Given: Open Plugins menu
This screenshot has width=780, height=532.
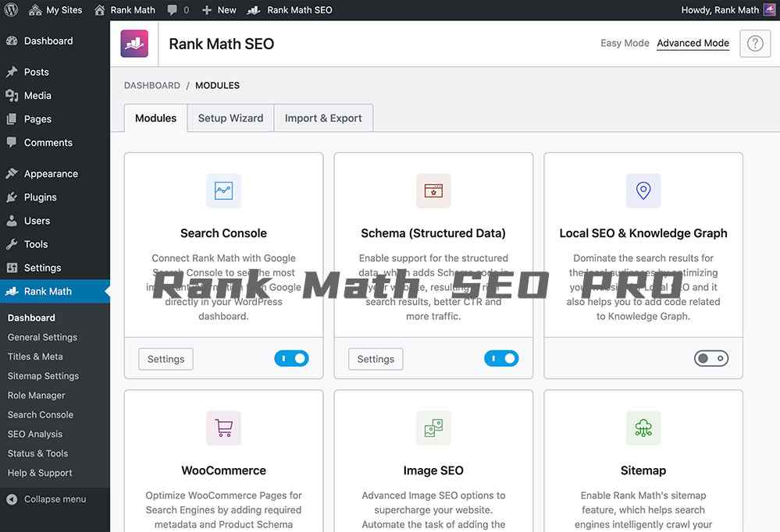Looking at the screenshot, I should pos(55,197).
